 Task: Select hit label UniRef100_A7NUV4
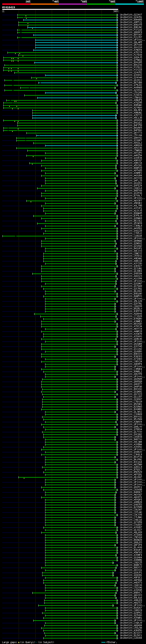(x=131, y=50)
